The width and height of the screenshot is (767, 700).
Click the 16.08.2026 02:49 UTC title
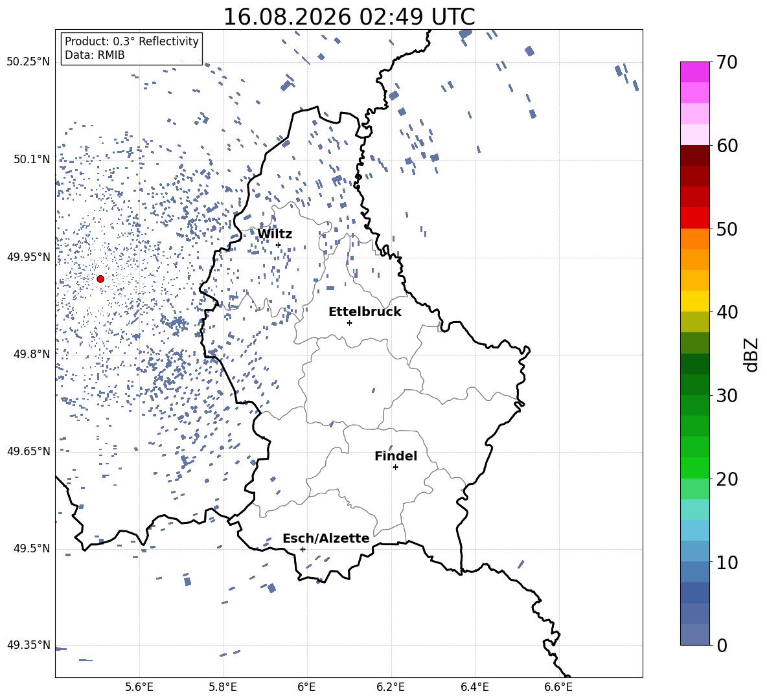pos(349,17)
